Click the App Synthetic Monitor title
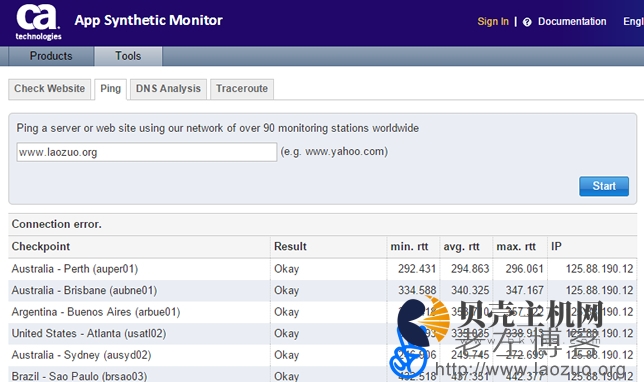644x382 pixels. 148,21
